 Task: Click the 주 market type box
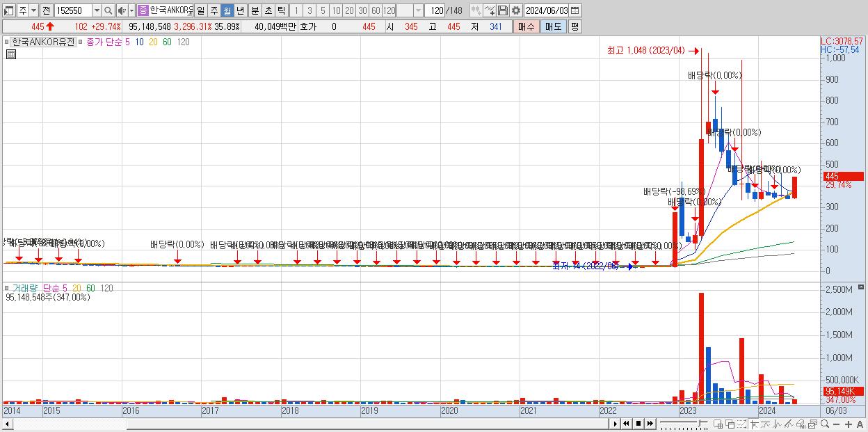click(x=23, y=10)
